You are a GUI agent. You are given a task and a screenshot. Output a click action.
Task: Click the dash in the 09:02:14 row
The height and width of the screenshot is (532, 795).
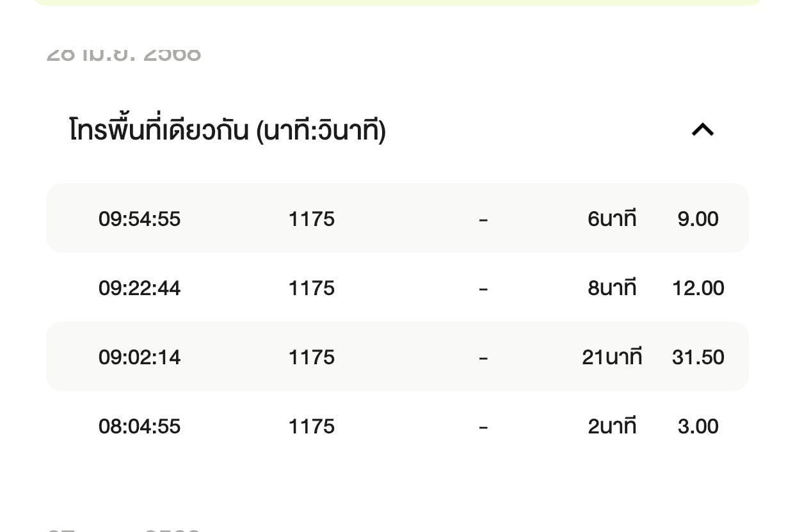point(483,357)
